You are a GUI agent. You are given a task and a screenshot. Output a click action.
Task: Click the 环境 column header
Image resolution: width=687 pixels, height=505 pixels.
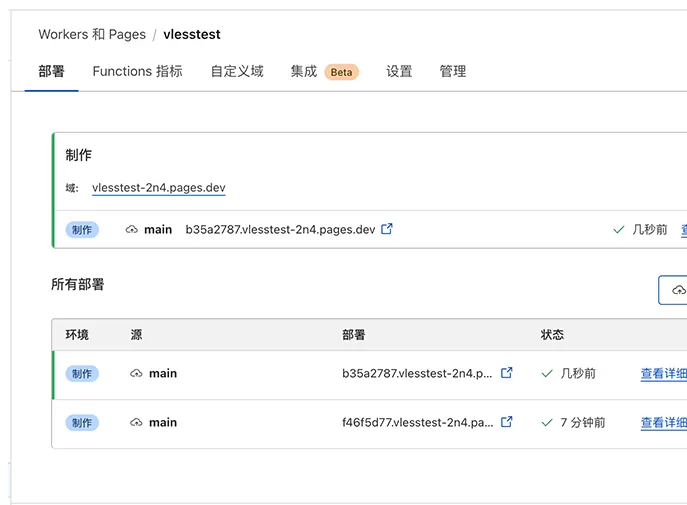point(77,335)
